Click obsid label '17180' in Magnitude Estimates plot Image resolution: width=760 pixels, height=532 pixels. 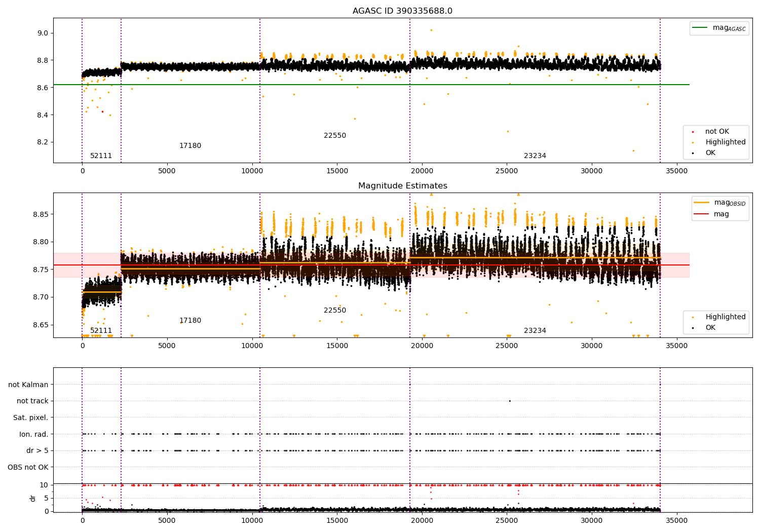190,321
